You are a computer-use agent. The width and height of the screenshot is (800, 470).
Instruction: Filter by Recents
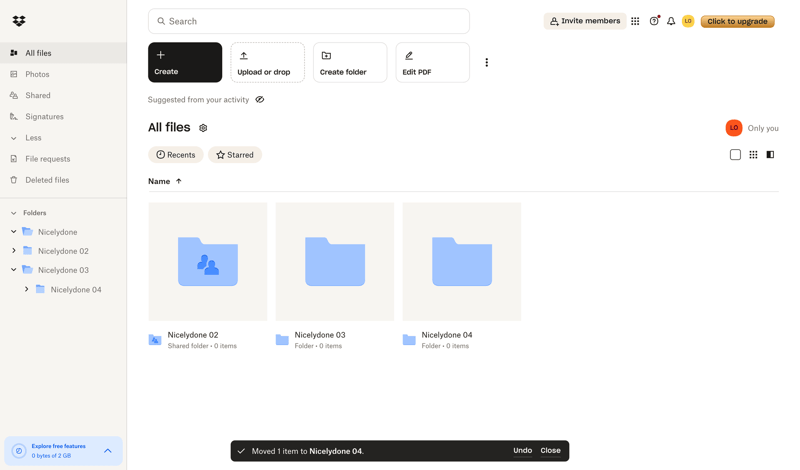pyautogui.click(x=176, y=155)
